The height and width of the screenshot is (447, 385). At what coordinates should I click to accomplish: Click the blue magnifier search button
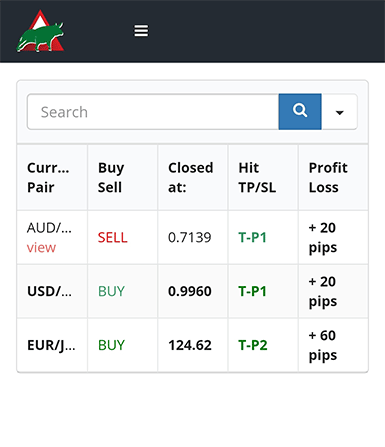pos(300,112)
